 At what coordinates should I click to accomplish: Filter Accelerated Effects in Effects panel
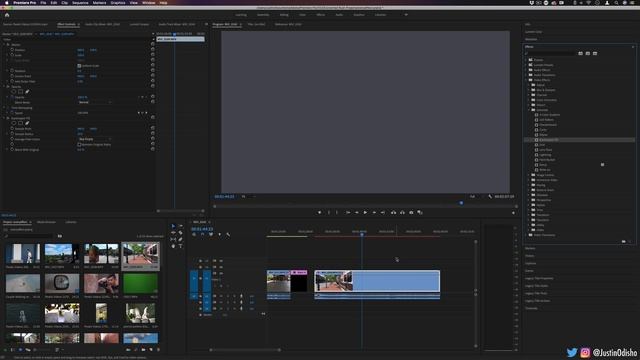(580, 53)
